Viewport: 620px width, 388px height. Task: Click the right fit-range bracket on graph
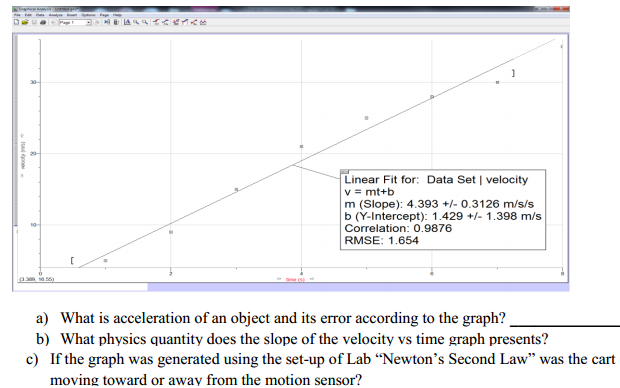pos(513,73)
